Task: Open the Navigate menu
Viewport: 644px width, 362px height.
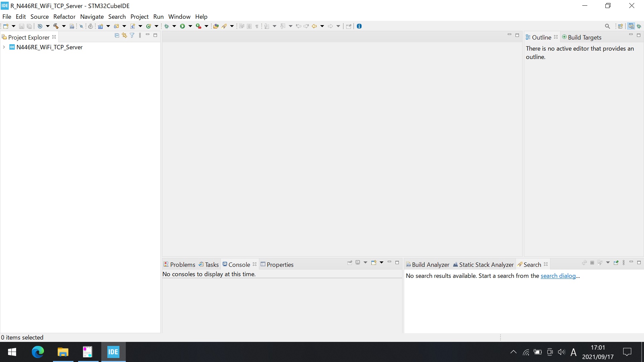Action: pos(92,16)
